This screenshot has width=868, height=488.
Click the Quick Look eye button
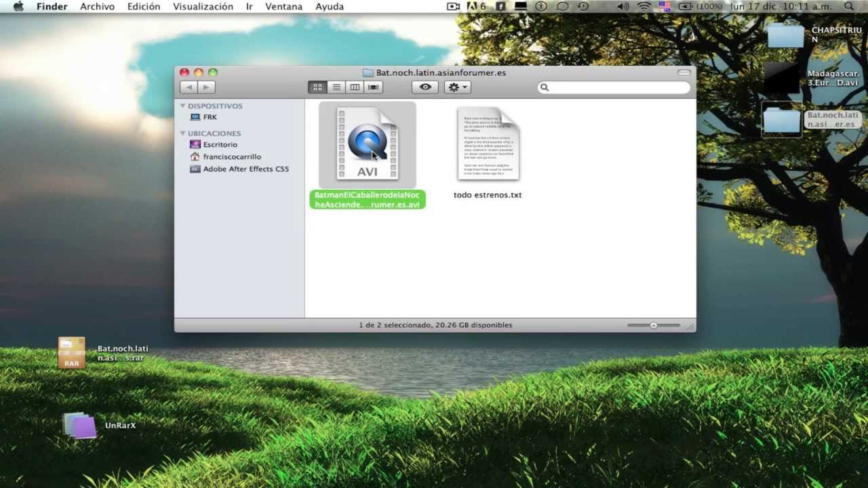click(x=425, y=87)
